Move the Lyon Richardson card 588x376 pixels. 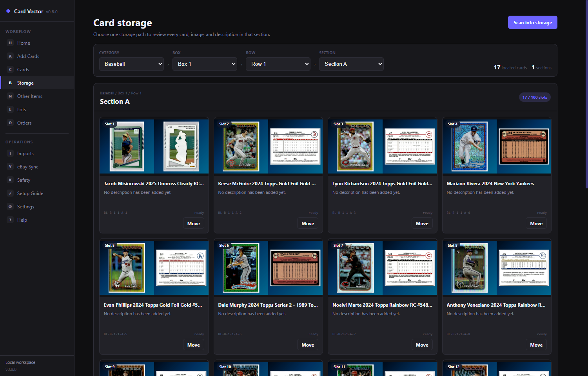click(x=422, y=224)
